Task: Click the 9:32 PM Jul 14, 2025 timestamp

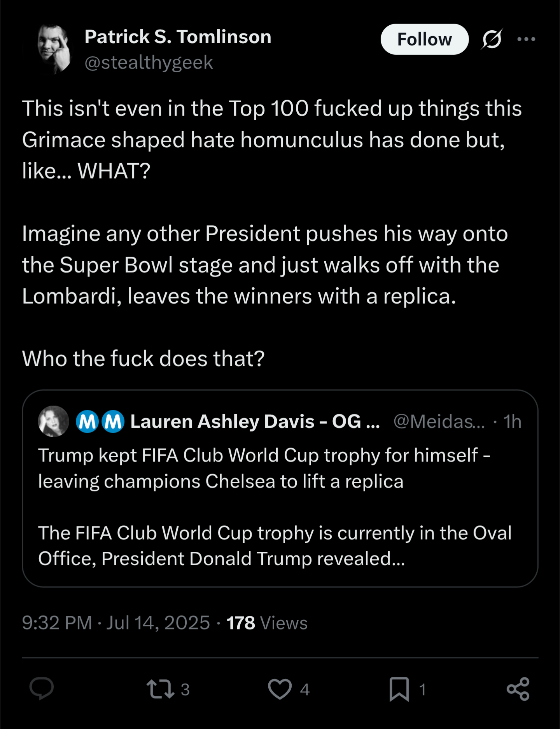Action: coord(116,622)
